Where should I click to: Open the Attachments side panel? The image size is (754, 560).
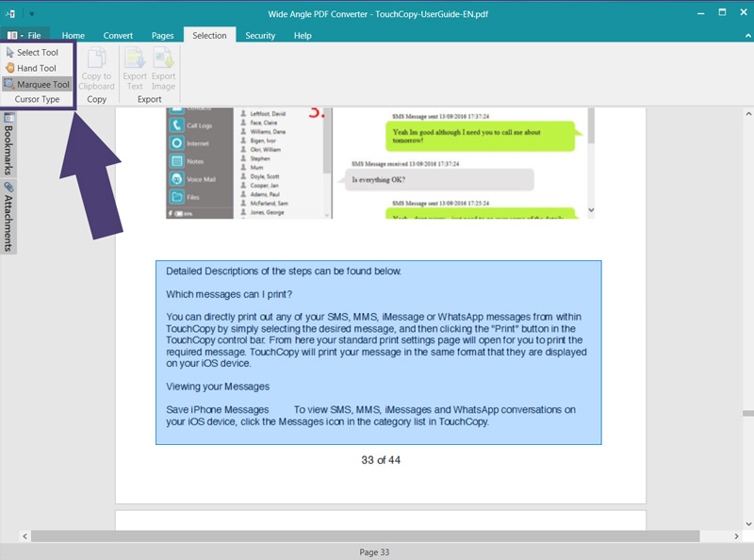click(x=8, y=217)
